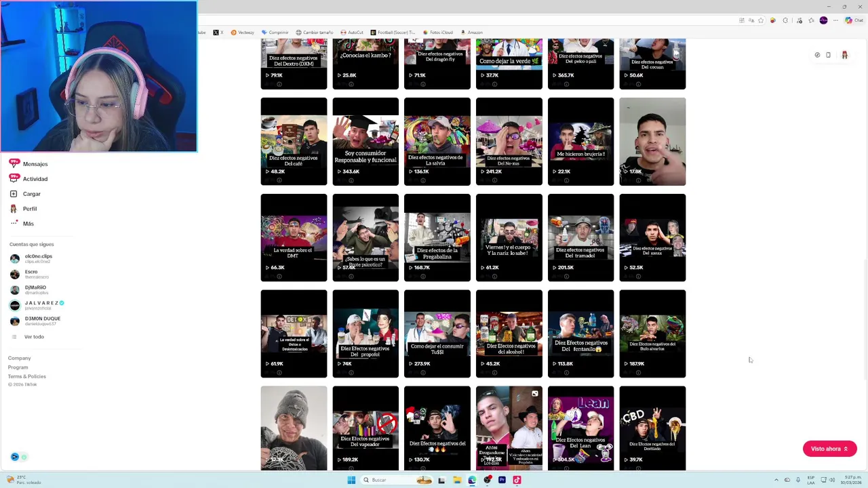
Task: Open AutoCut bookmark
Action: point(352,32)
